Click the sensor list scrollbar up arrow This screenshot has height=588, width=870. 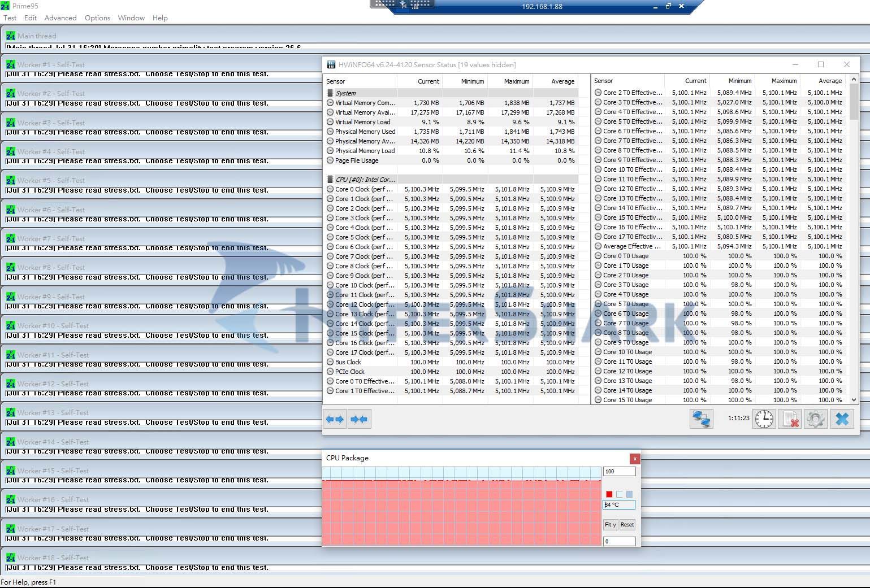coord(854,80)
